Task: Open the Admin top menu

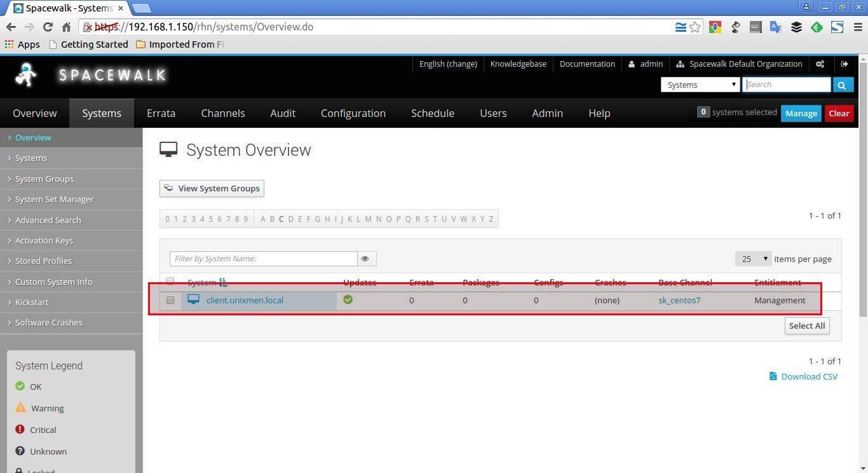Action: tap(548, 113)
